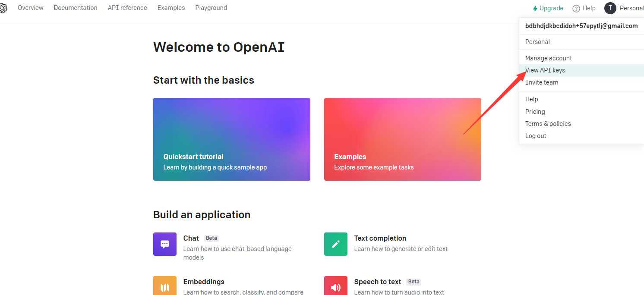This screenshot has height=295, width=644.
Task: Open the Examples gradient card
Action: click(x=403, y=139)
